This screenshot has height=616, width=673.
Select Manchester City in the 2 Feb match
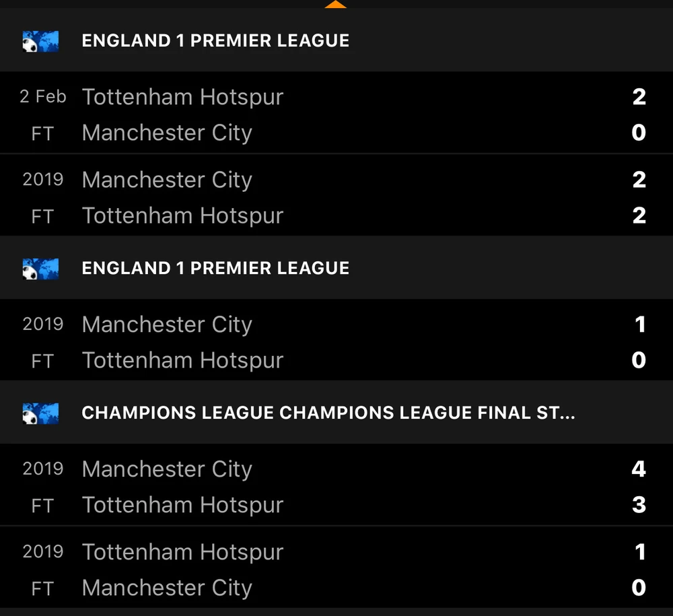click(x=167, y=133)
